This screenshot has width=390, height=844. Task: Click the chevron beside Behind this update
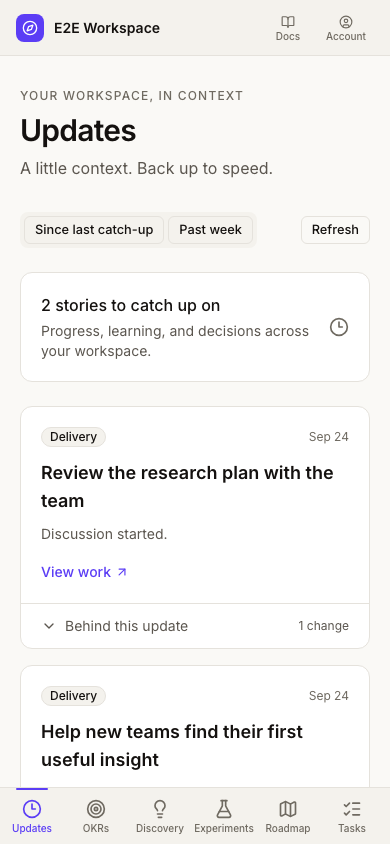click(x=49, y=626)
